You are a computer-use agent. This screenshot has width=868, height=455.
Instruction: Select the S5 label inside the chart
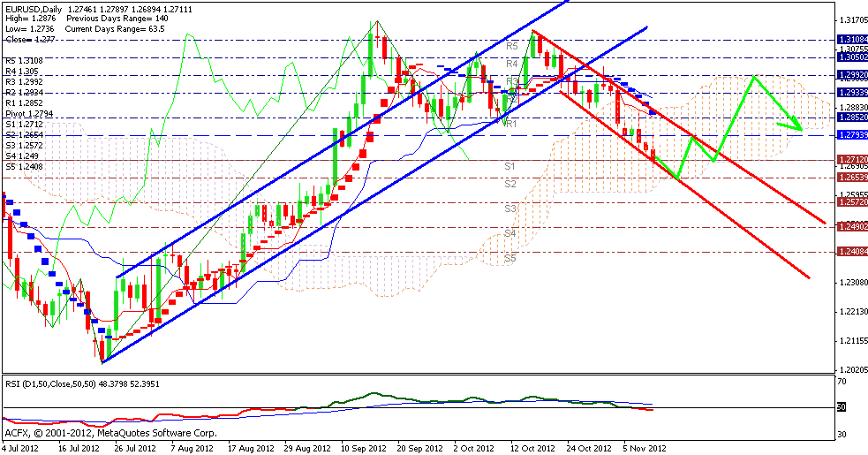(509, 258)
